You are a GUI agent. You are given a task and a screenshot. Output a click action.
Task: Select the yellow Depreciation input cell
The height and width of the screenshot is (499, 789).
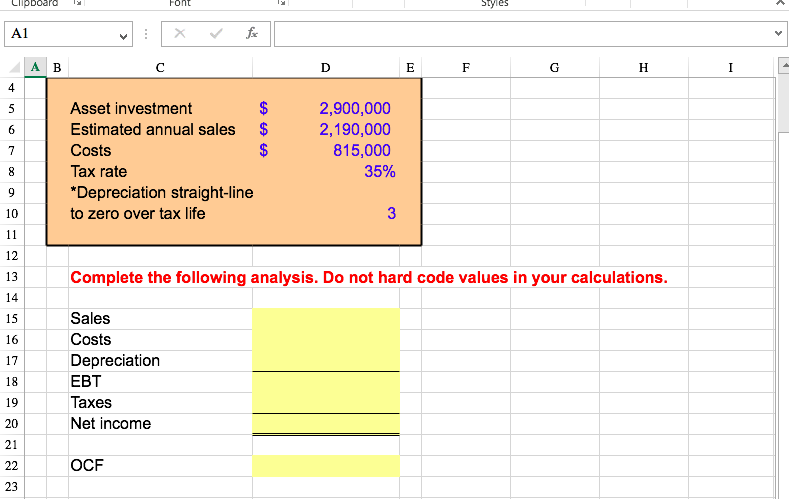(x=326, y=361)
